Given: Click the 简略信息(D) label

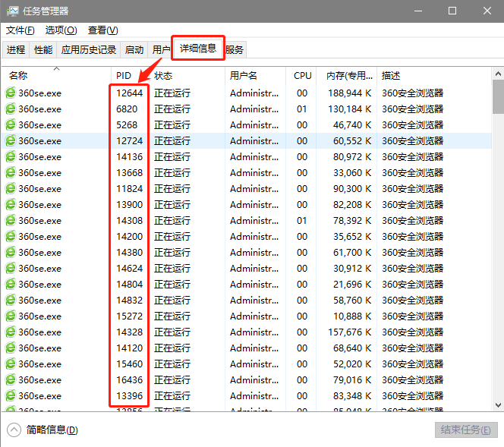Looking at the screenshot, I should point(52,430).
